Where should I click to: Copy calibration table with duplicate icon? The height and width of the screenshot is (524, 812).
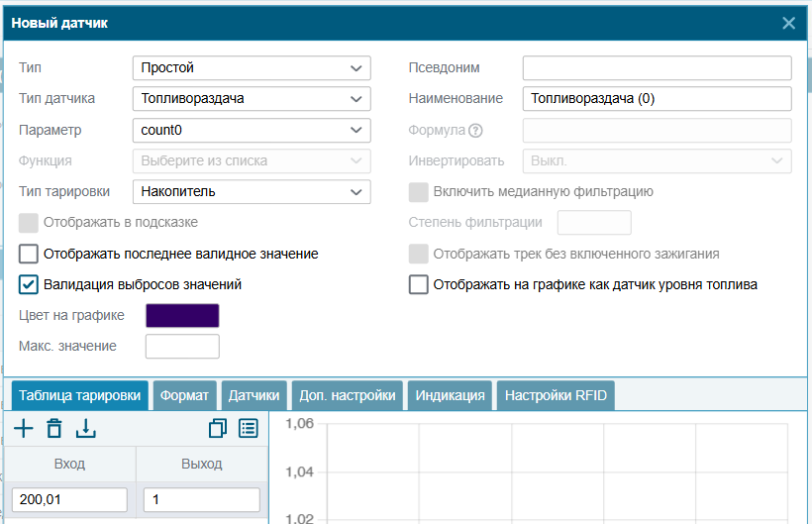[x=218, y=429]
